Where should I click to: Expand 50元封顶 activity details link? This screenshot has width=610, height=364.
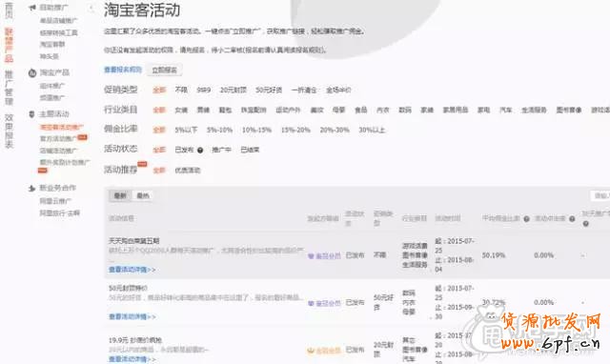[x=132, y=317]
